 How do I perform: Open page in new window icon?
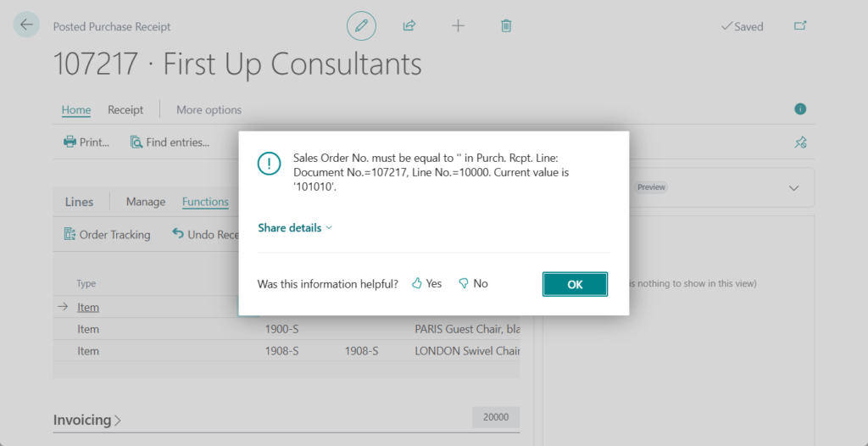click(x=799, y=26)
